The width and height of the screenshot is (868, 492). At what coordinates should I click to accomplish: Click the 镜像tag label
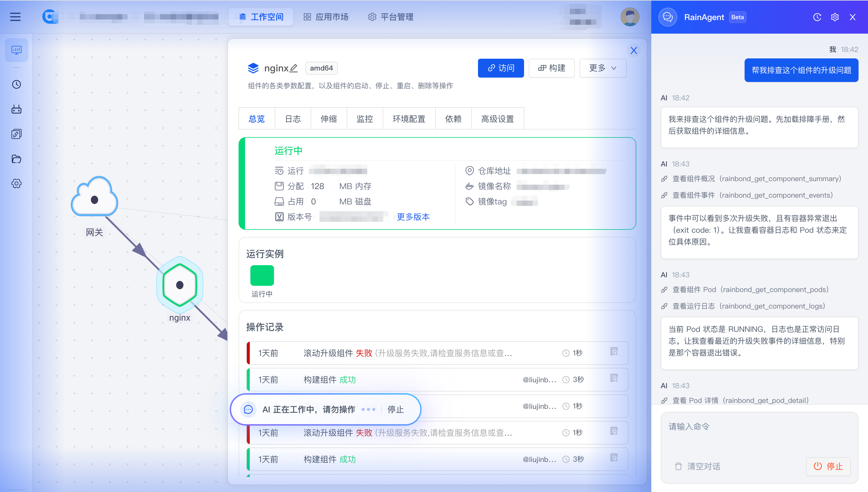pos(492,201)
